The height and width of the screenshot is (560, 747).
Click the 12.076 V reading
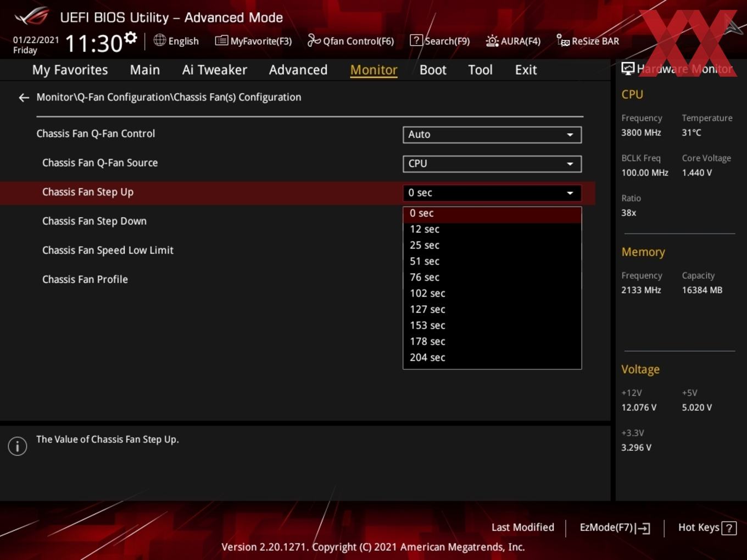639,408
